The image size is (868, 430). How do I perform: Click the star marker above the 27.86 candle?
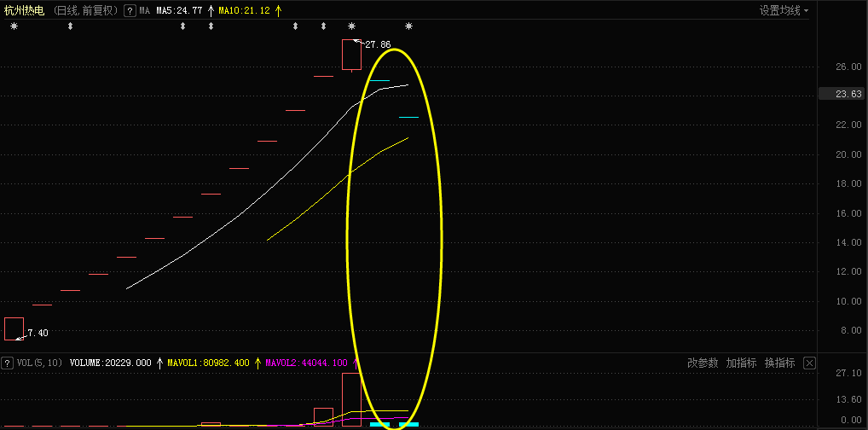tap(351, 26)
